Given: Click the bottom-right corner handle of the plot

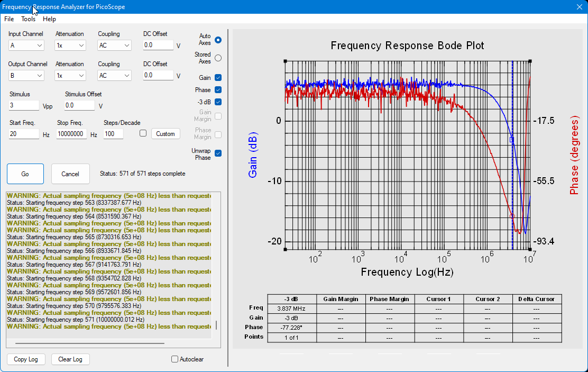Looking at the screenshot, I should click(x=530, y=249).
